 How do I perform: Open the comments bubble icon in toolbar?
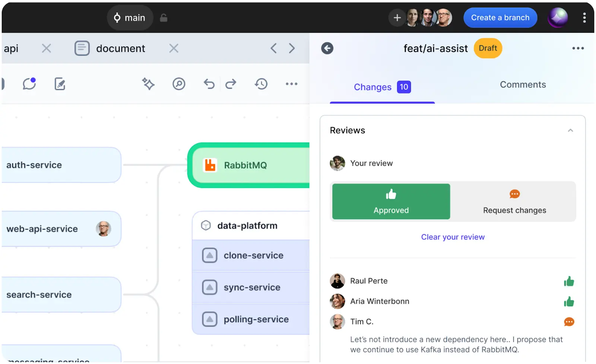(x=29, y=84)
